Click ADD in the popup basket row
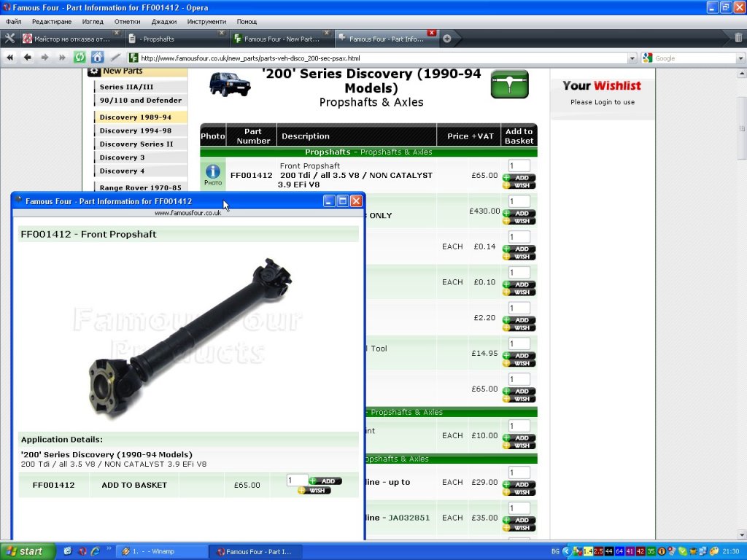 click(325, 481)
